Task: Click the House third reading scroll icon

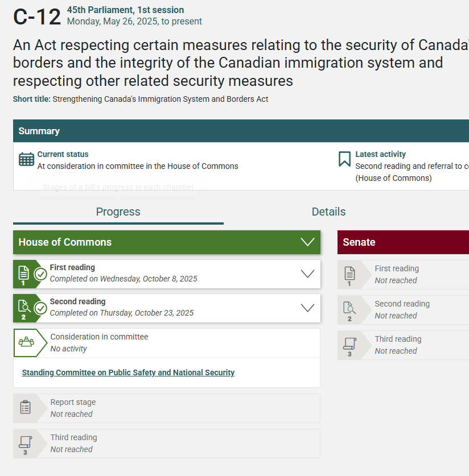Action: (x=25, y=442)
